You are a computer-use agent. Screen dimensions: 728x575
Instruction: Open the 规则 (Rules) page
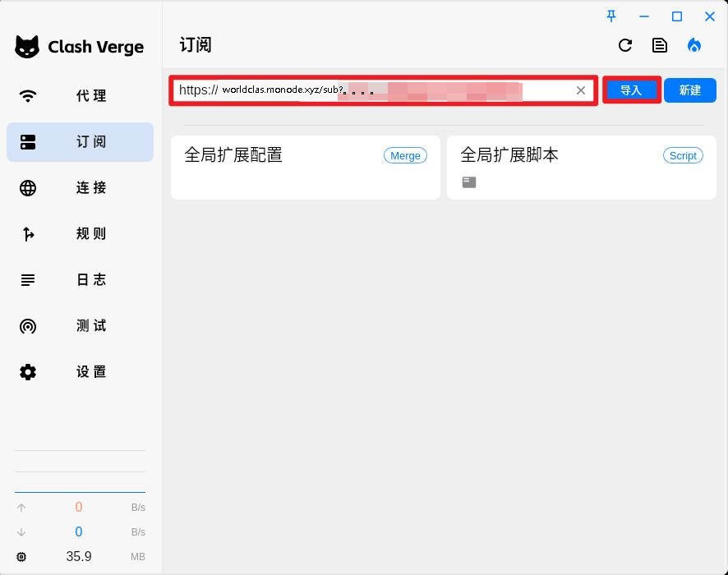tap(80, 234)
